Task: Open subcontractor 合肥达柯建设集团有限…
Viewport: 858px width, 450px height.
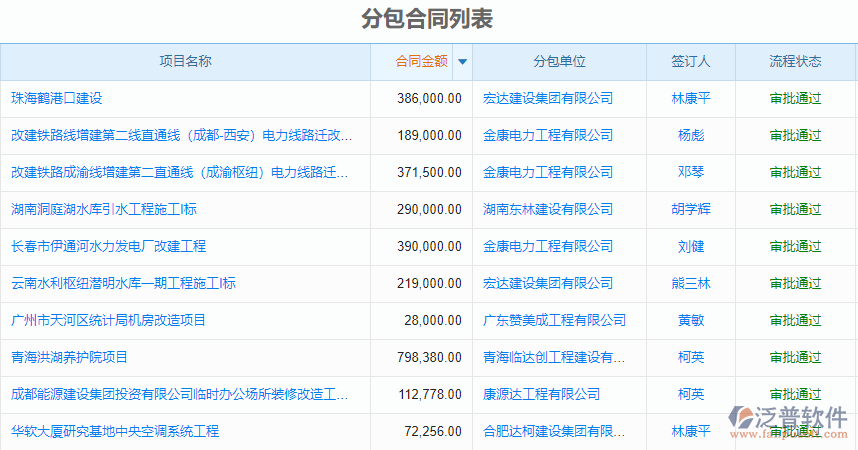Action: (554, 431)
